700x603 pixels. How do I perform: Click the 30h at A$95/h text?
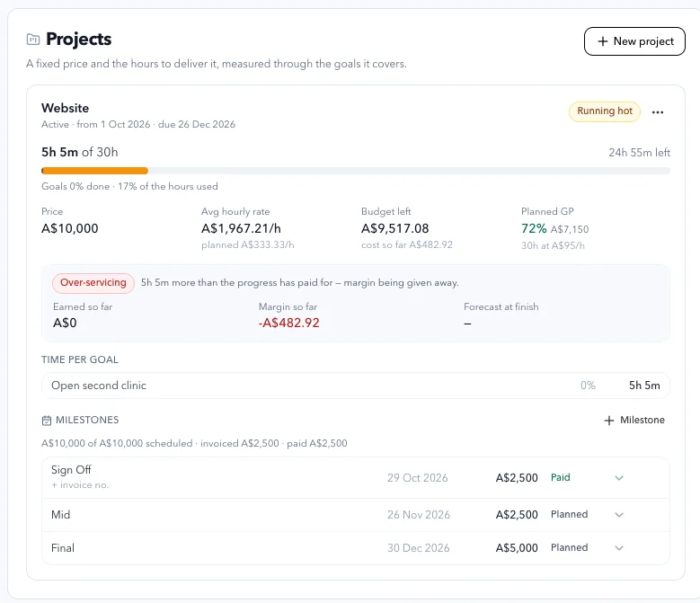(x=553, y=245)
